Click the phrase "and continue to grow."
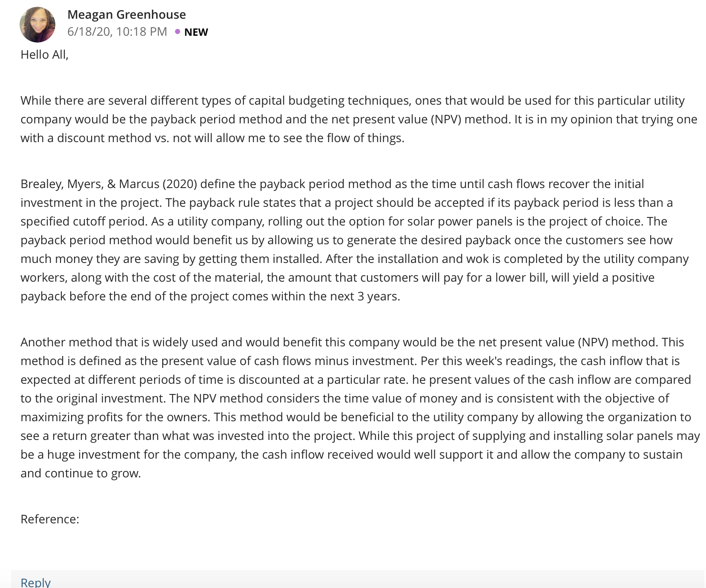 [80, 473]
